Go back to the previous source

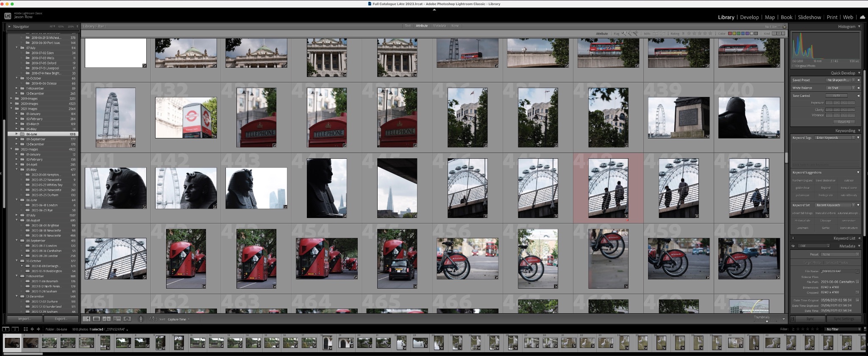[x=32, y=329]
